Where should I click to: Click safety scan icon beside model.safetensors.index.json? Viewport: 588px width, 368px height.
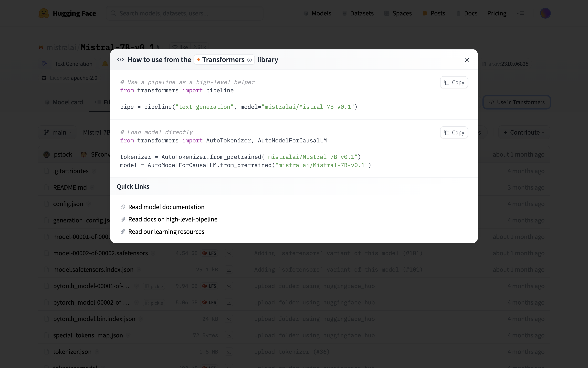(139, 270)
